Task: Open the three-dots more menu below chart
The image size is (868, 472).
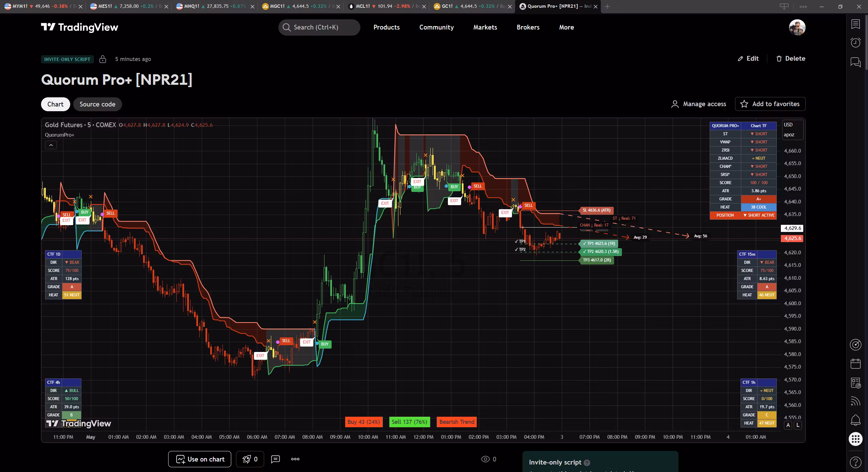Action: pos(295,459)
